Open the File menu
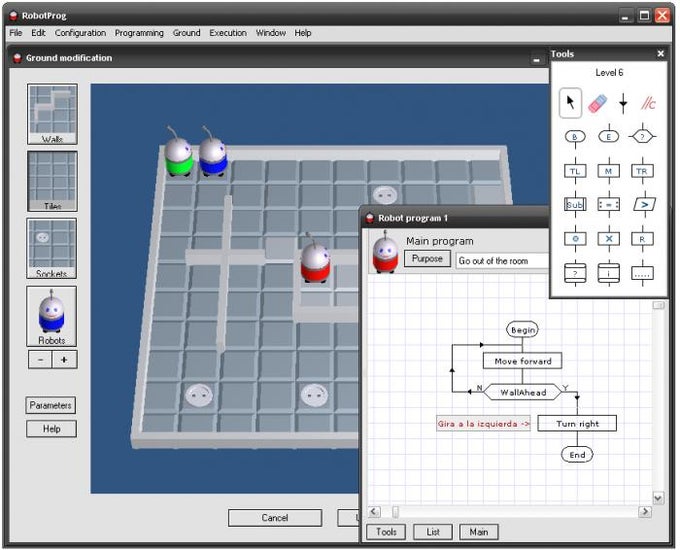680x550 pixels. pos(16,33)
